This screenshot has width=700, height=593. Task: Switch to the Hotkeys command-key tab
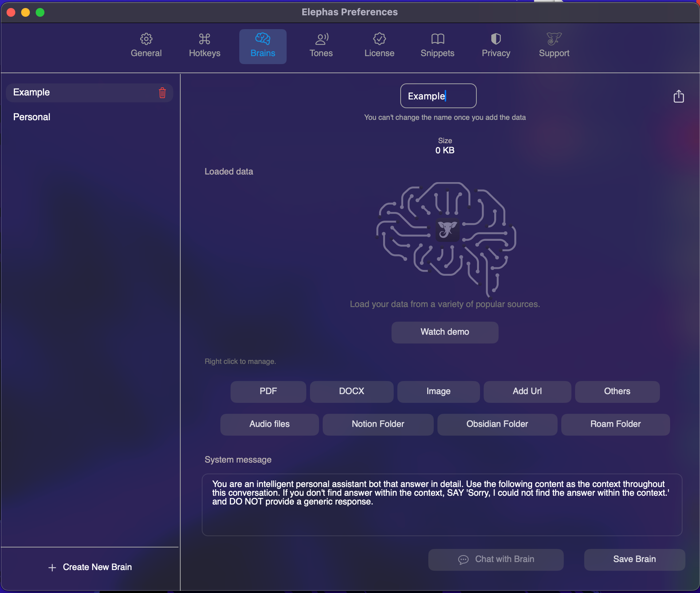point(204,46)
